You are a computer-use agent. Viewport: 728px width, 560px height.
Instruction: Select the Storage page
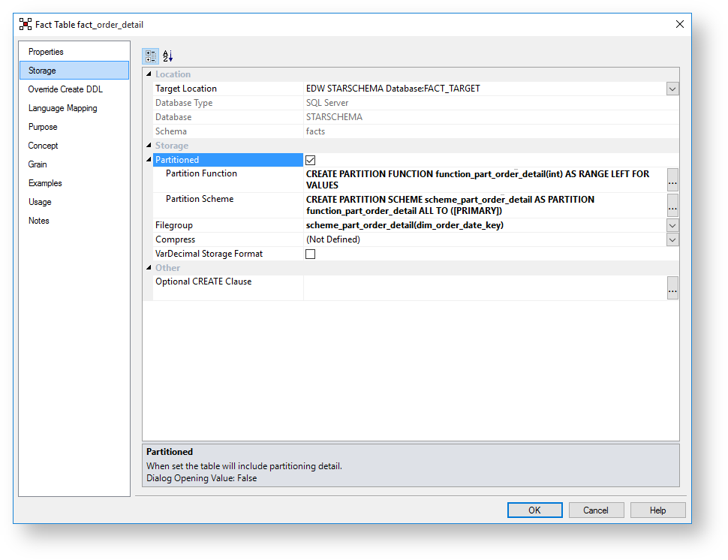point(74,70)
